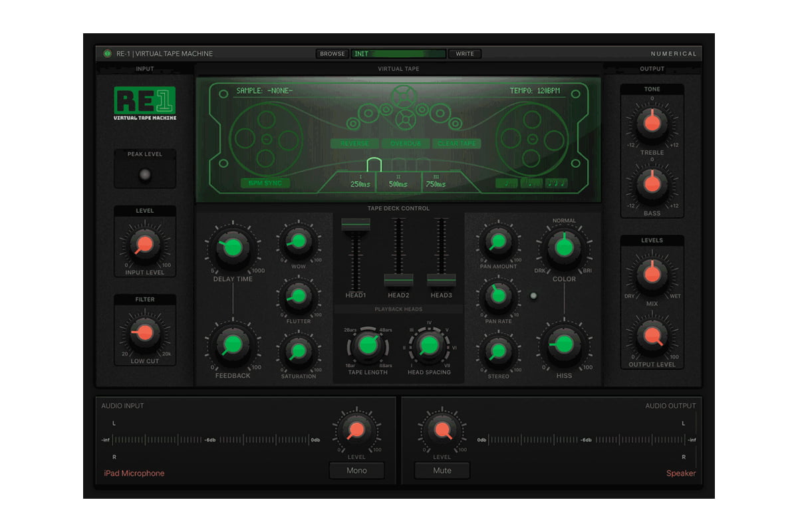Screen dimensions: 798x532
Task: Click the SAMPLE: -NONE- label
Action: [x=265, y=91]
